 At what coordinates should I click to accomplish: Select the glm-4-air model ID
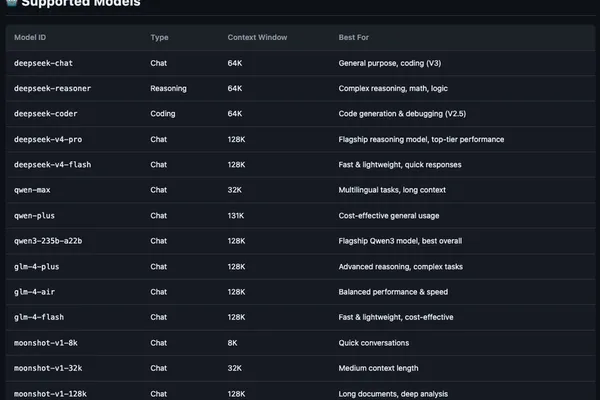pos(34,292)
